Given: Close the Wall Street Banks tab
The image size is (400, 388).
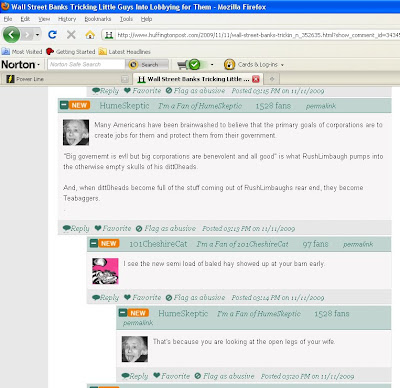Looking at the screenshot, I should 256,79.
